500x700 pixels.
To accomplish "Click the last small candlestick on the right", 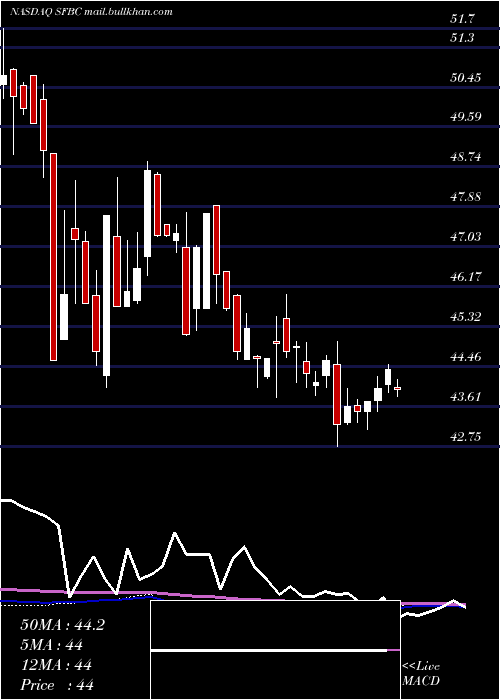I will (x=397, y=388).
